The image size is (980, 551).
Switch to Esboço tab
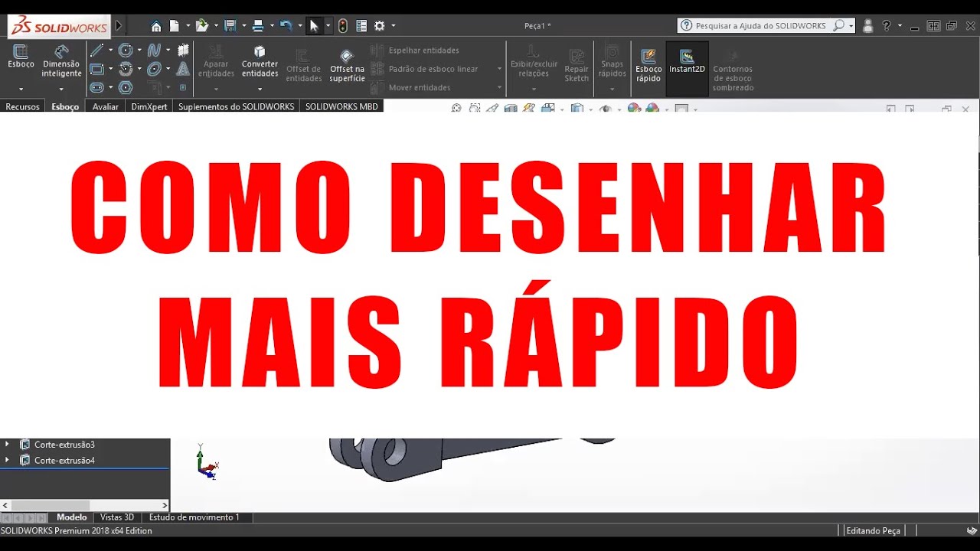(x=65, y=106)
